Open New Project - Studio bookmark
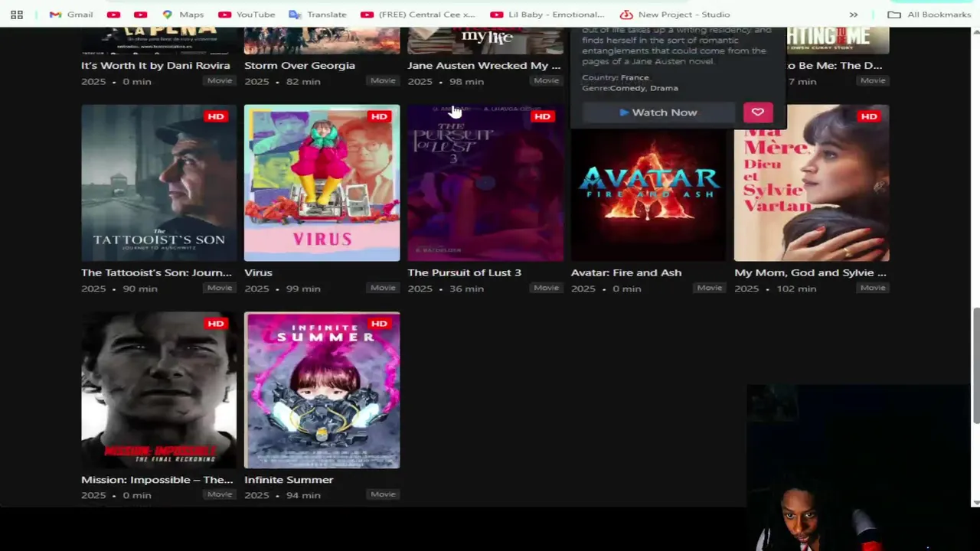The width and height of the screenshot is (980, 551). point(675,15)
